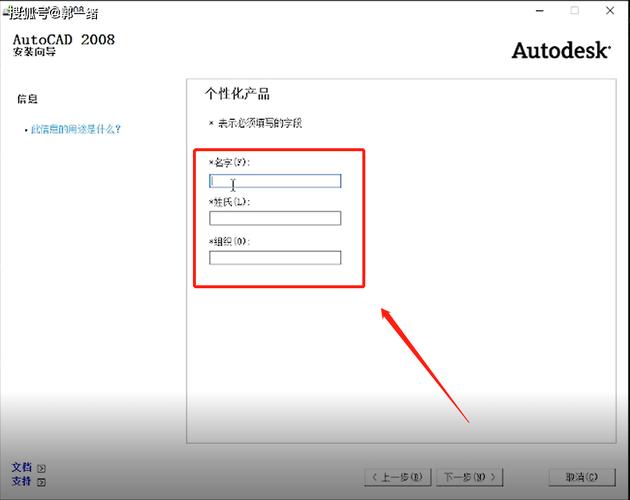Click the 表示必须填写的字段 note text
This screenshot has height=500, width=630.
(x=260, y=123)
